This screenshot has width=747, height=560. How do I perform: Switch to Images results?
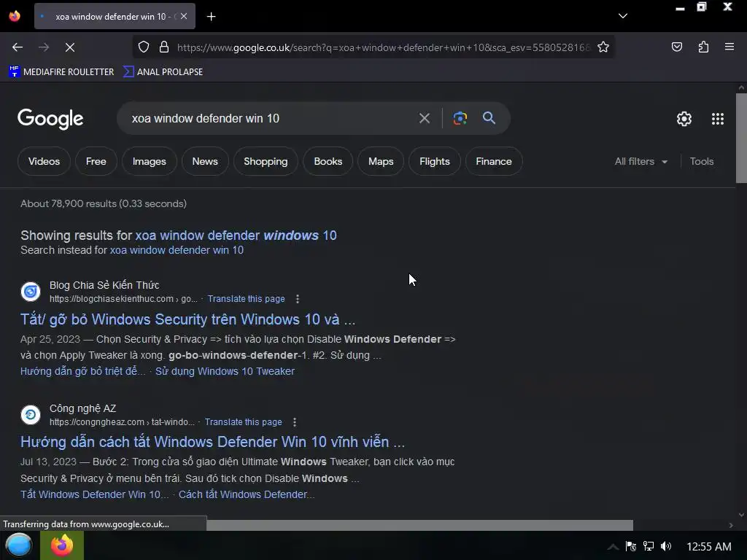coord(149,161)
